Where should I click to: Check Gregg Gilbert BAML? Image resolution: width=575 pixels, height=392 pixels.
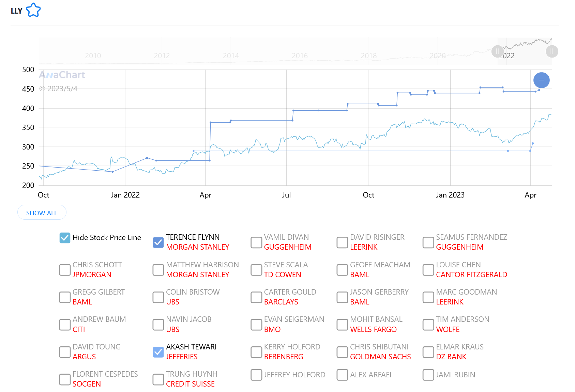(x=65, y=297)
